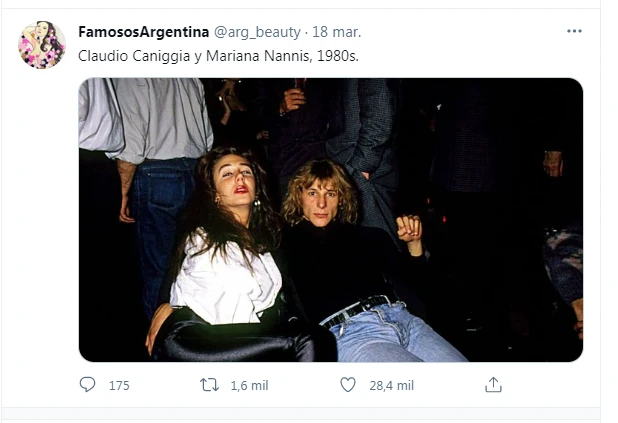Like the tweet with the heart icon

pyautogui.click(x=347, y=385)
